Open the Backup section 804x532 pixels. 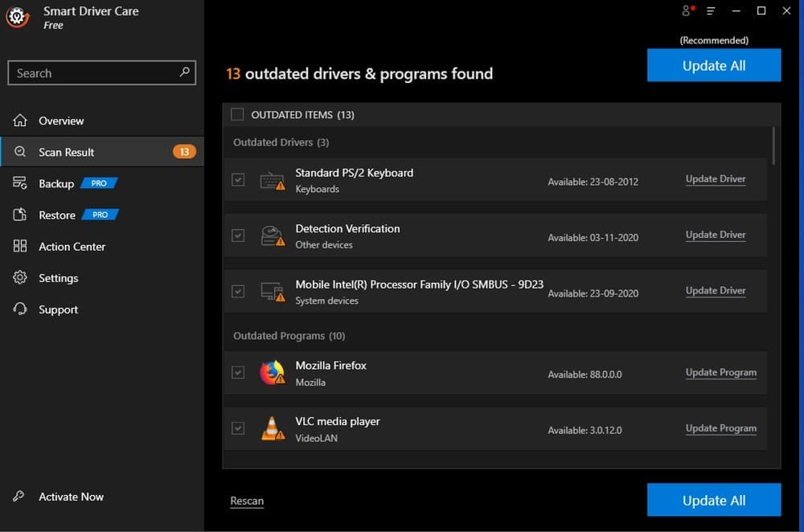(x=102, y=183)
